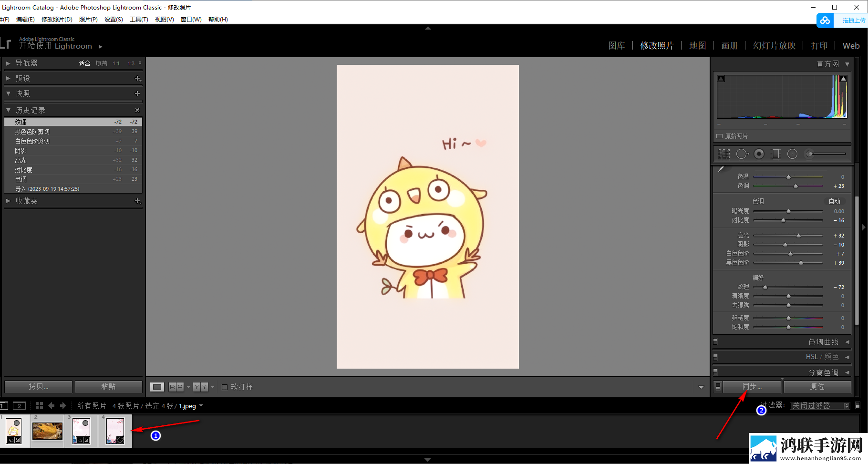
Task: Click the RA reference view button
Action: [x=176, y=387]
